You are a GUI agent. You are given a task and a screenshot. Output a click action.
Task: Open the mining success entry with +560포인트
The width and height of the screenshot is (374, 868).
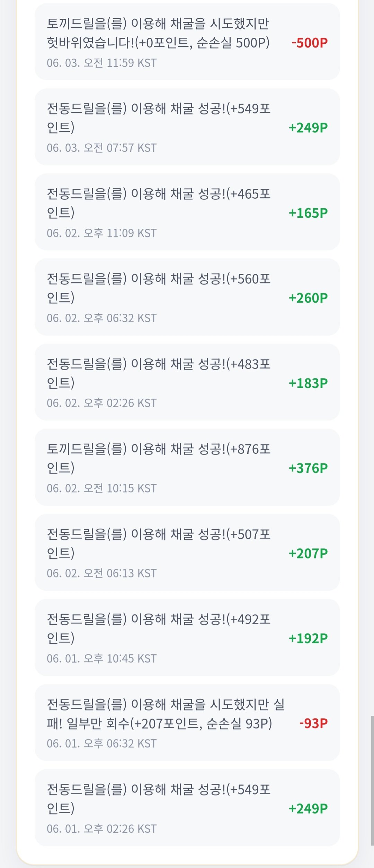click(x=187, y=297)
